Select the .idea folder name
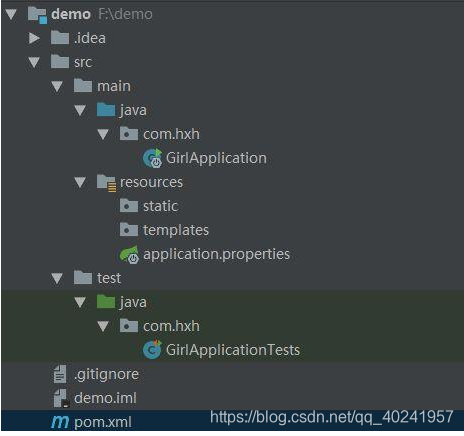This screenshot has width=464, height=436. (x=90, y=38)
